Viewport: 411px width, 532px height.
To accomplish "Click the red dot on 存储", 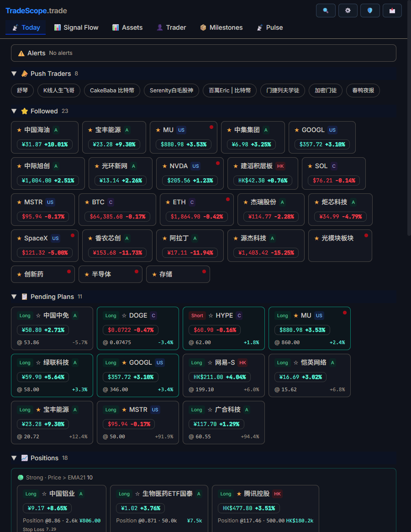I will 204,271.
